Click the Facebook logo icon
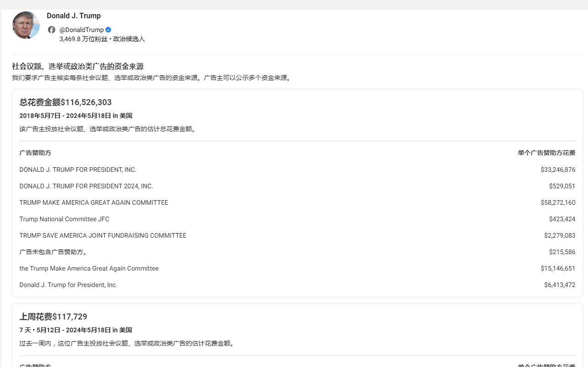Viewport: 588px width, 367px height. click(x=52, y=30)
